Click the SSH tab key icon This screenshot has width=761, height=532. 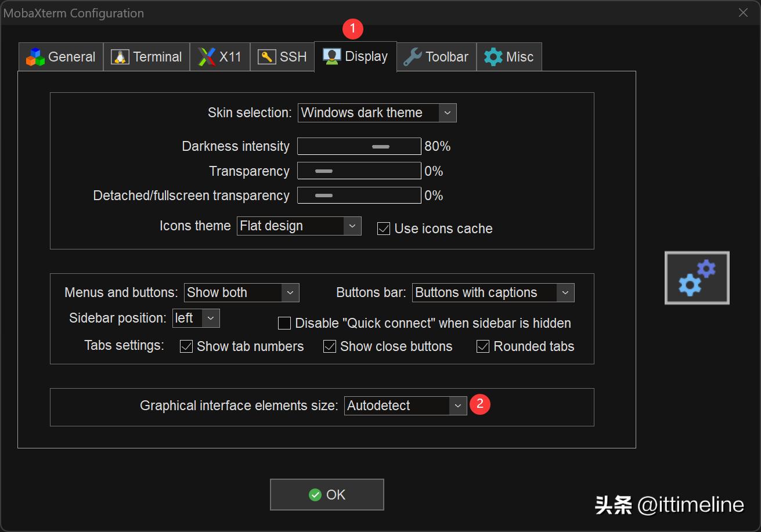tap(267, 57)
